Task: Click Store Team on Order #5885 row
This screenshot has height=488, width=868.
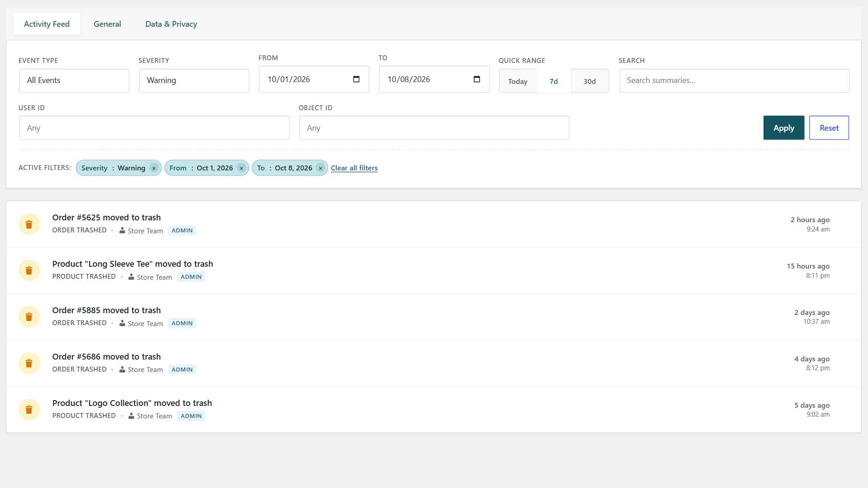Action: [x=145, y=324]
